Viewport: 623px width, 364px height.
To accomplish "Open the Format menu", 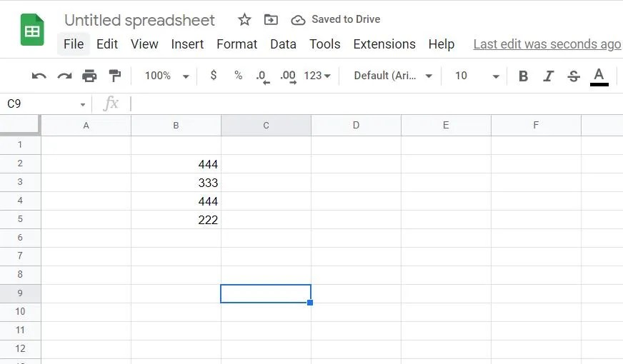I will tap(236, 44).
